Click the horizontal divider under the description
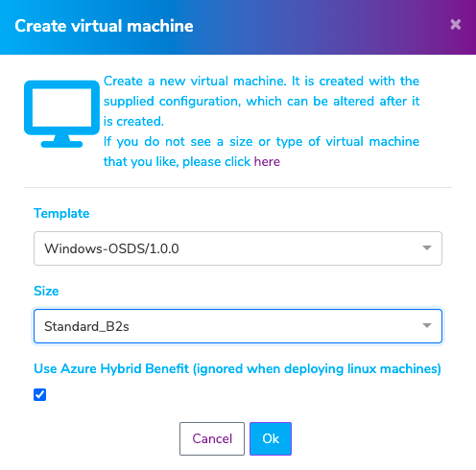This screenshot has height=470, width=476. click(x=238, y=187)
